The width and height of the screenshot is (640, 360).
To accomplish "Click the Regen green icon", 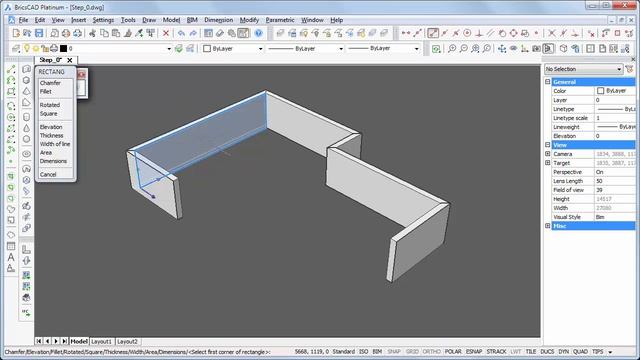I will click(x=436, y=49).
